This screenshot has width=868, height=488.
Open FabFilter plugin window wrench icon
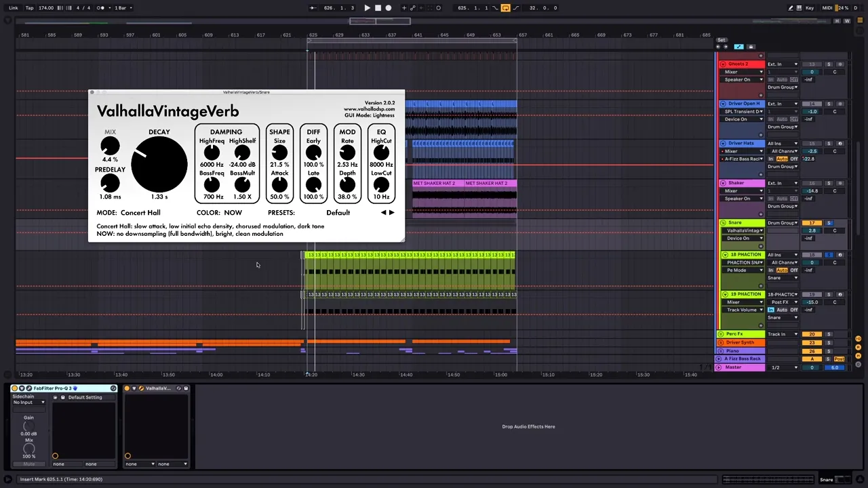[28, 388]
